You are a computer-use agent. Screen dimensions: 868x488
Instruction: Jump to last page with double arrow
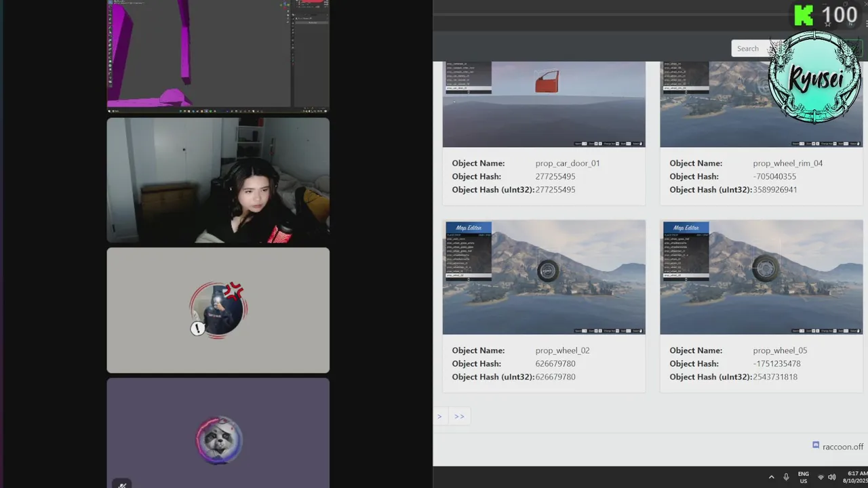pos(459,416)
